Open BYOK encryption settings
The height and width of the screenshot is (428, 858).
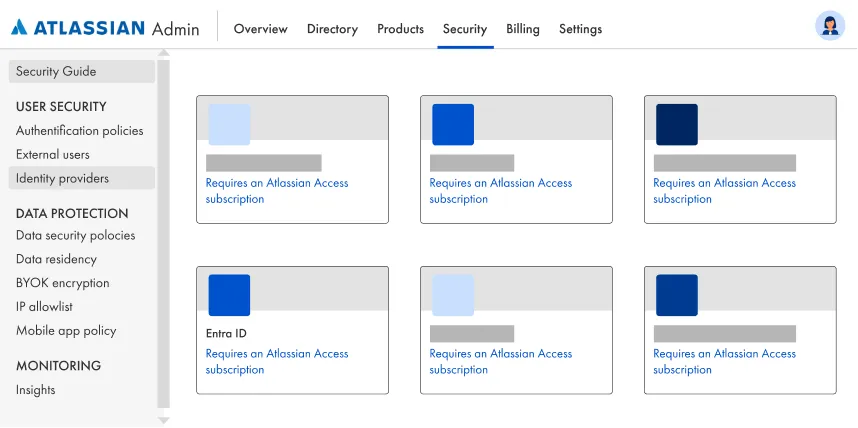coord(62,283)
